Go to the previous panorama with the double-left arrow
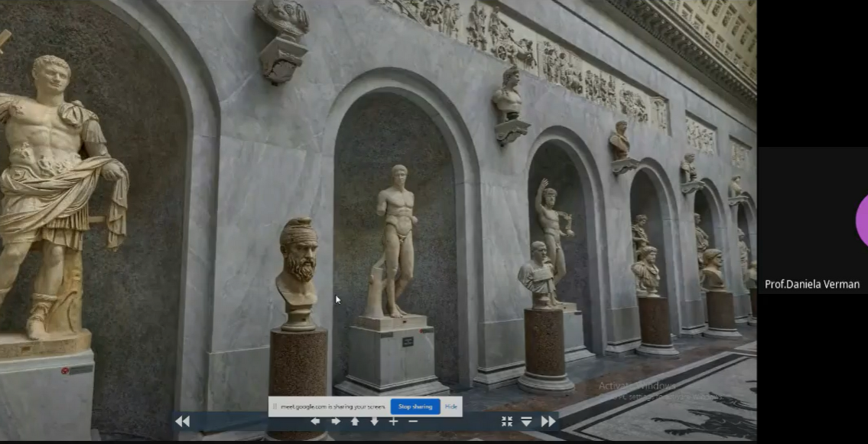The height and width of the screenshot is (444, 868). 182,421
